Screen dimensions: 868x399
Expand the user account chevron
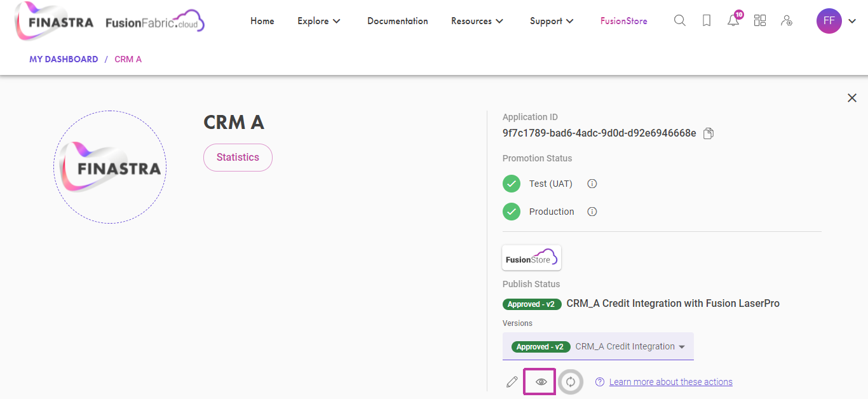tap(852, 21)
